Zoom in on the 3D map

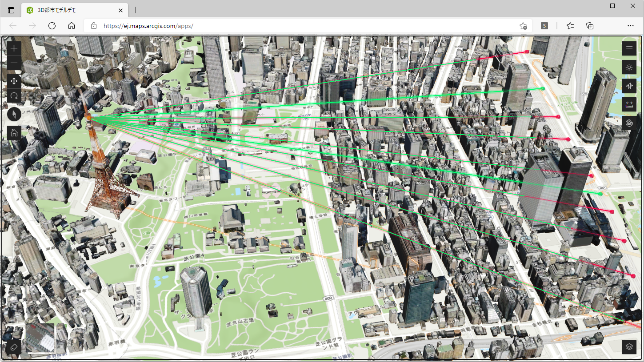[x=14, y=48]
